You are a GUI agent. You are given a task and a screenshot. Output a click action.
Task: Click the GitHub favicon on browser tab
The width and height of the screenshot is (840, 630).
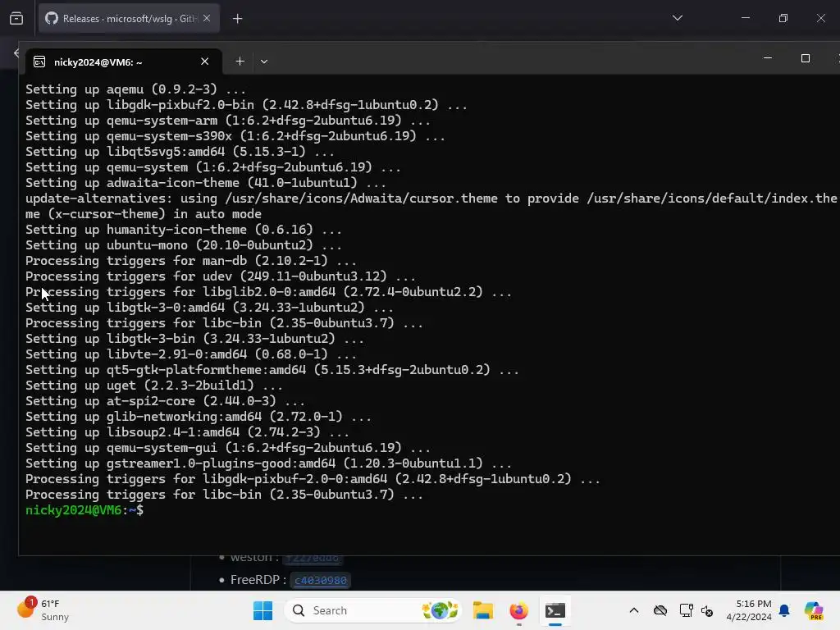tap(52, 18)
